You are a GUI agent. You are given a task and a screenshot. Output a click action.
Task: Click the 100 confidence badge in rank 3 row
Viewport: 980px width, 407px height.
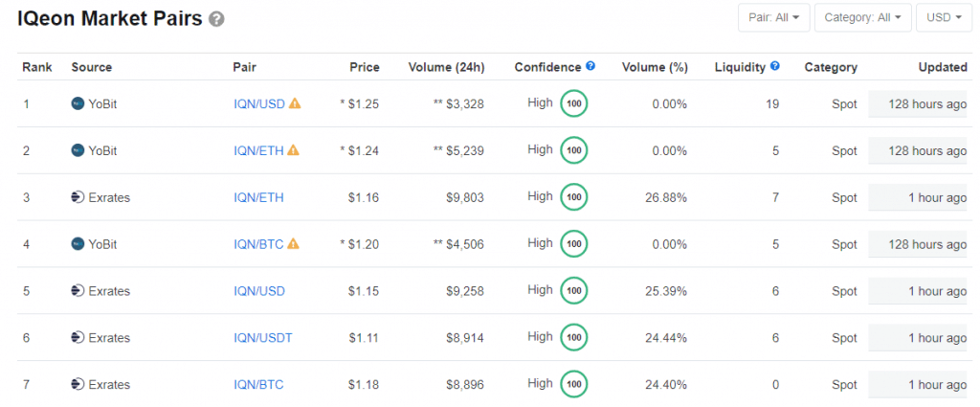click(573, 197)
